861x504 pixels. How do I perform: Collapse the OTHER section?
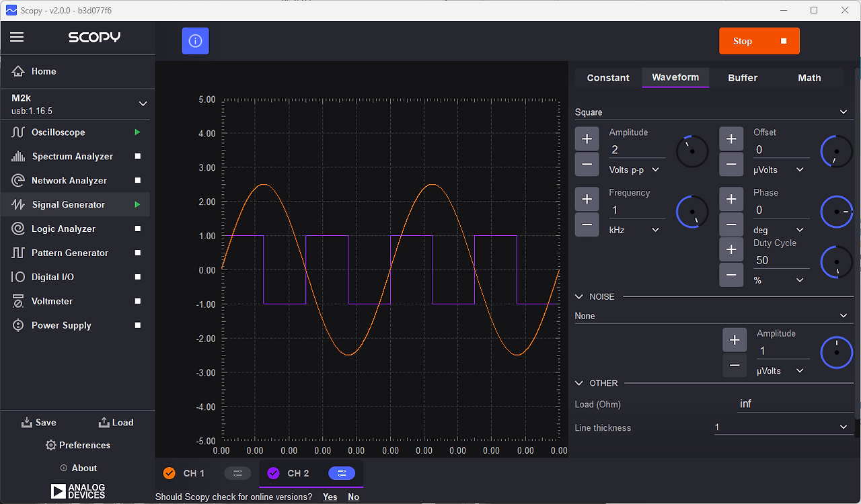[579, 383]
